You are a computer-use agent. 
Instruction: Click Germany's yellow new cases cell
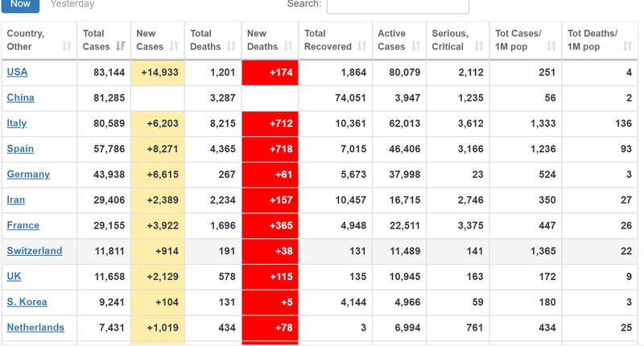click(x=159, y=175)
